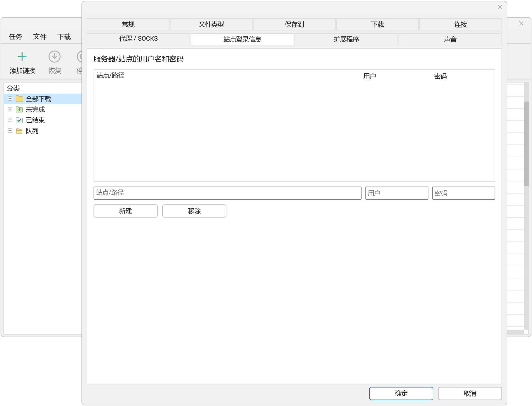Switch to the 常规 tab
Image resolution: width=532 pixels, height=406 pixels.
click(128, 24)
